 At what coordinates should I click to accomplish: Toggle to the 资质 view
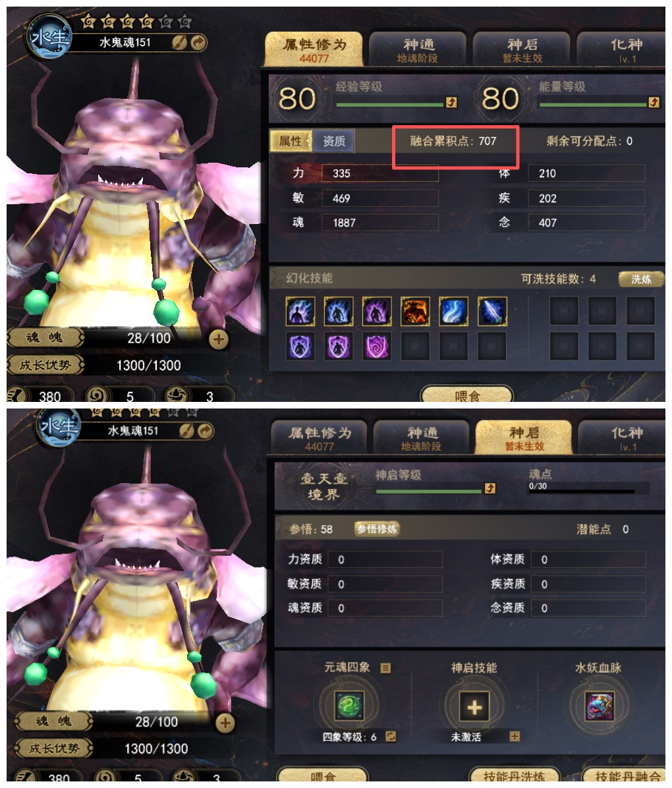point(334,141)
